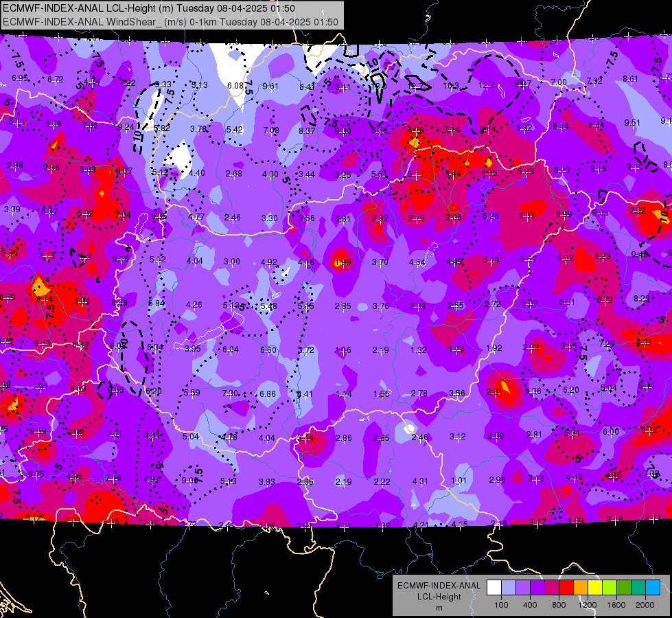Click the wind shear value 3.78
Image resolution: width=672 pixels, height=618 pixels.
(198, 128)
